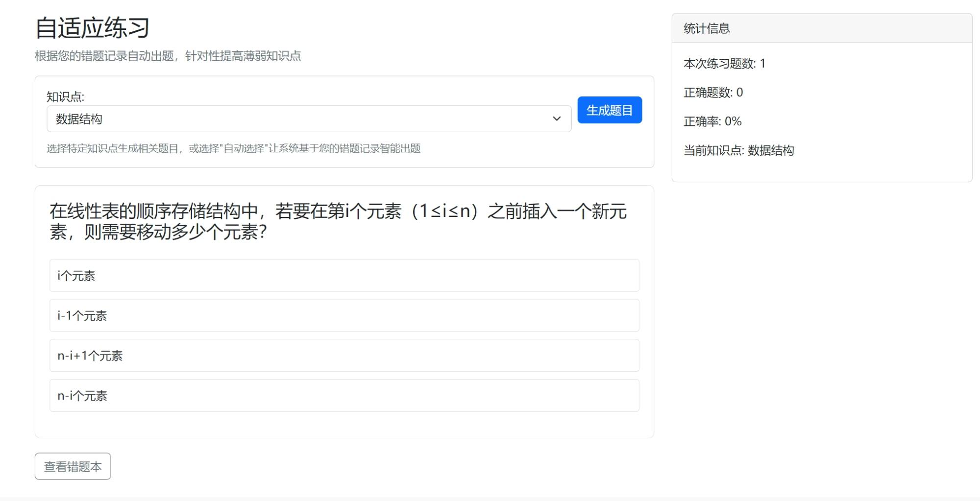Click the question text about 线性表
This screenshot has height=501, width=980.
pyautogui.click(x=338, y=221)
